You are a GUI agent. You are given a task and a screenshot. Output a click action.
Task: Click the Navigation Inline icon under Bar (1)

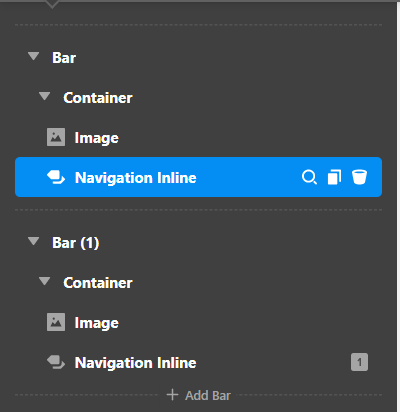pos(56,362)
